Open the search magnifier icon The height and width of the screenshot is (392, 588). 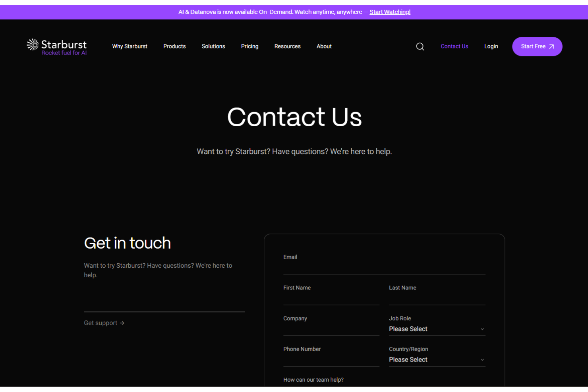point(420,47)
